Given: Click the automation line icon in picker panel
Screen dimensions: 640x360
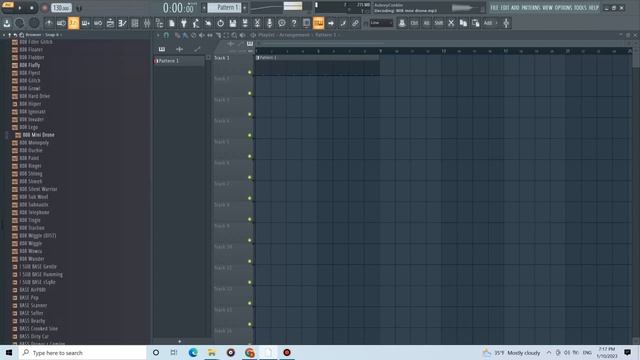Looking at the screenshot, I should (197, 49).
